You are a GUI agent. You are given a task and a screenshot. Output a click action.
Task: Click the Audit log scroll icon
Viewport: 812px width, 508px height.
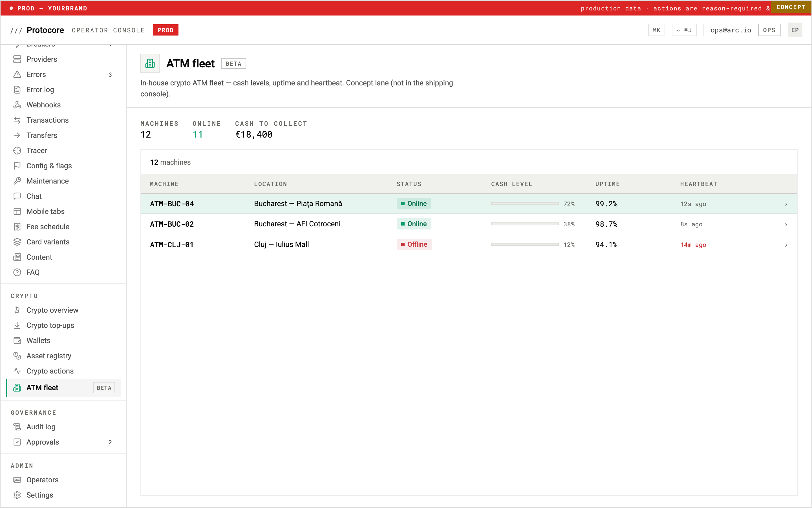tap(17, 427)
